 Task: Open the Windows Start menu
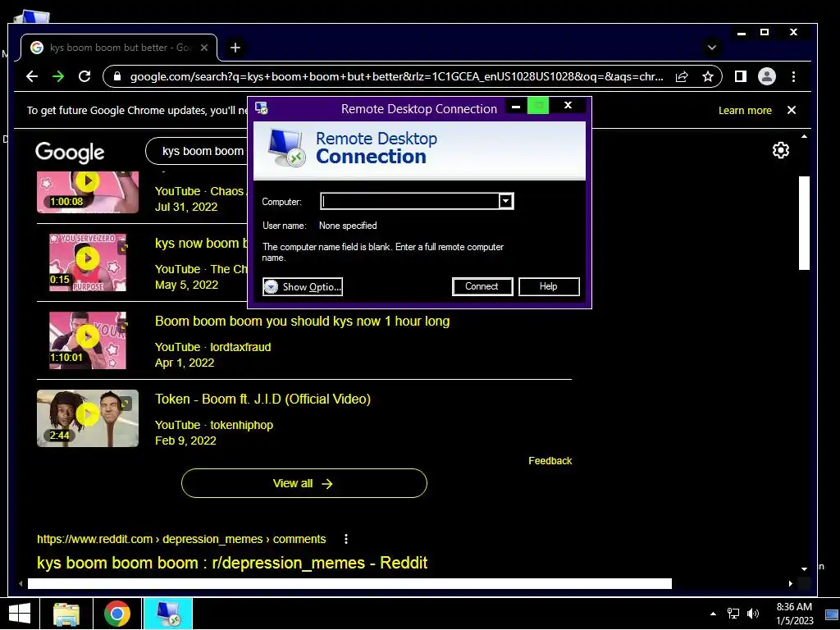tap(20, 614)
